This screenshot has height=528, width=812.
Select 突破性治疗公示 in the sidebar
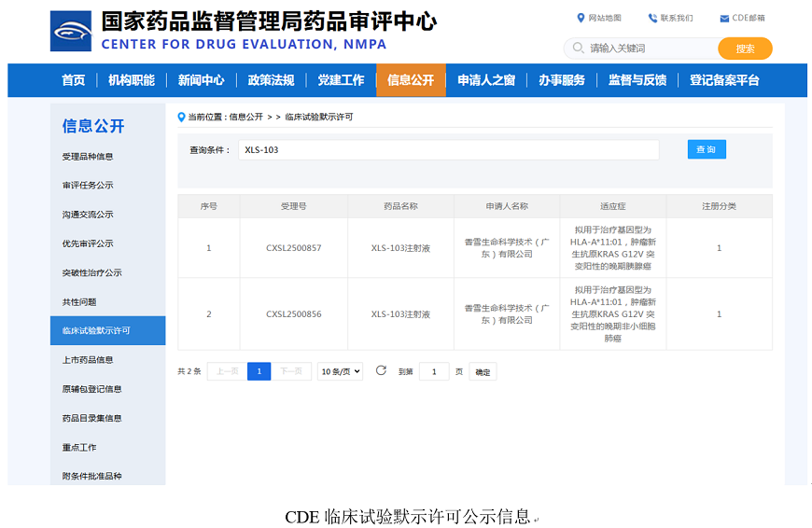click(x=91, y=272)
